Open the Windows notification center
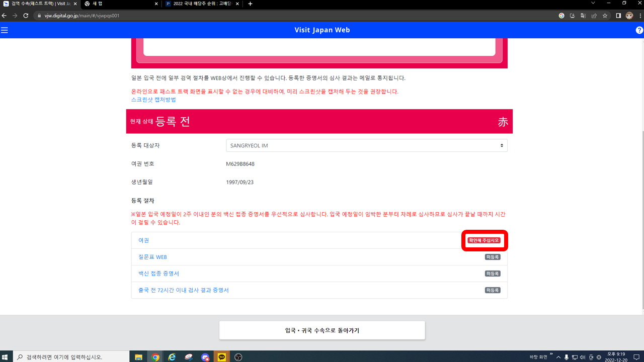 click(x=637, y=357)
